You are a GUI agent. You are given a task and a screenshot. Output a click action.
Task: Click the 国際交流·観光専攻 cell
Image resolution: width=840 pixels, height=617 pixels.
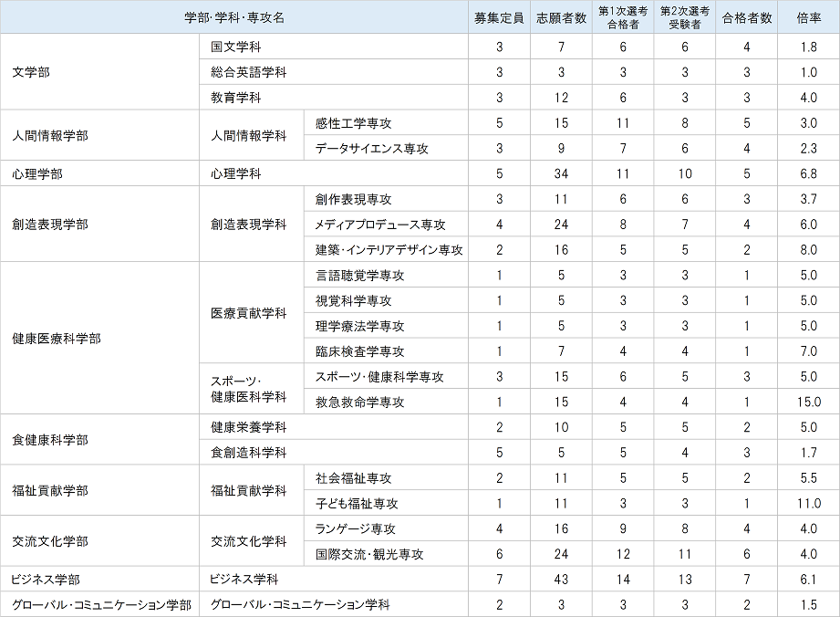click(x=369, y=554)
